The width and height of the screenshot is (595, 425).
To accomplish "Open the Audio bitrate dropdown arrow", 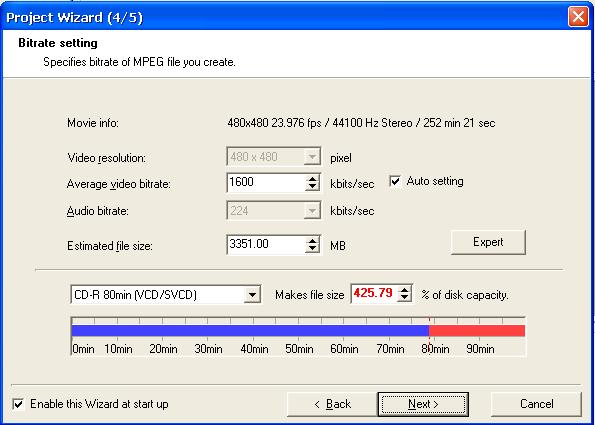I will pos(312,211).
